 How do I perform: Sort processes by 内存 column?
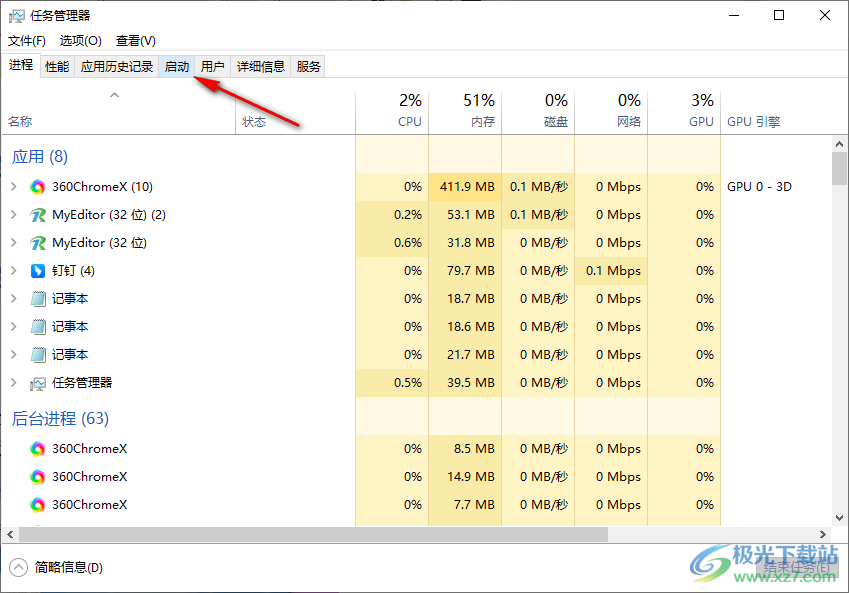(465, 112)
